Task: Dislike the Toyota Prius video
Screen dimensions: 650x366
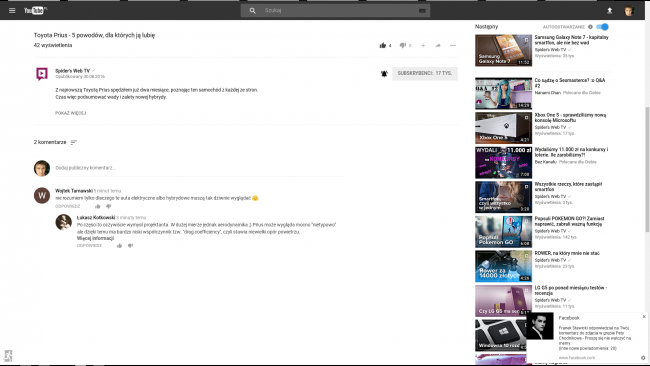Action: pos(402,45)
